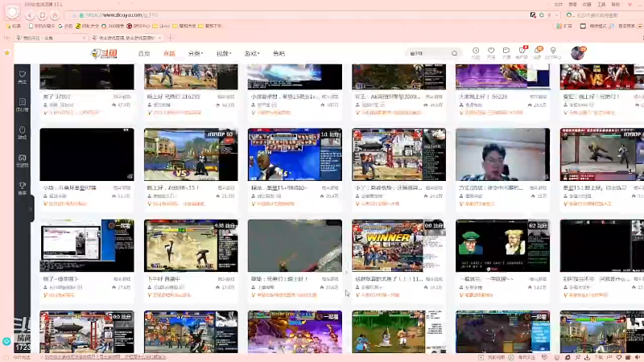Open stream title containing 37007

click(57, 97)
